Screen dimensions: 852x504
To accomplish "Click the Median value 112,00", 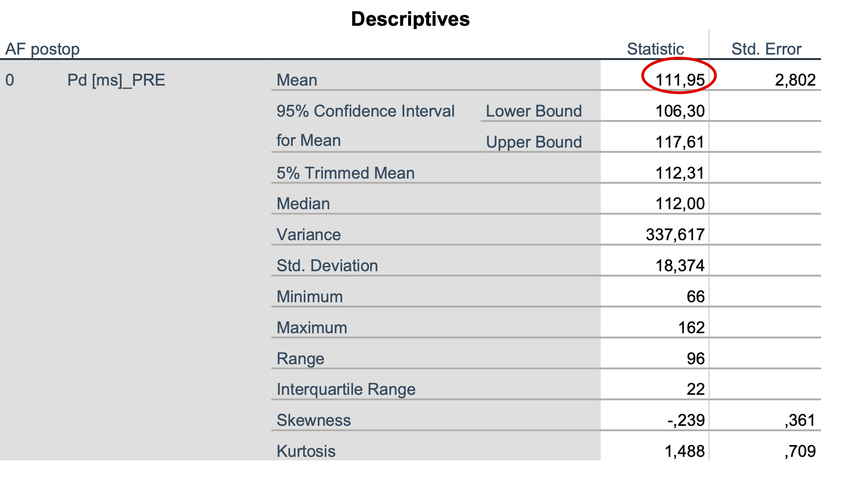I will (x=680, y=204).
